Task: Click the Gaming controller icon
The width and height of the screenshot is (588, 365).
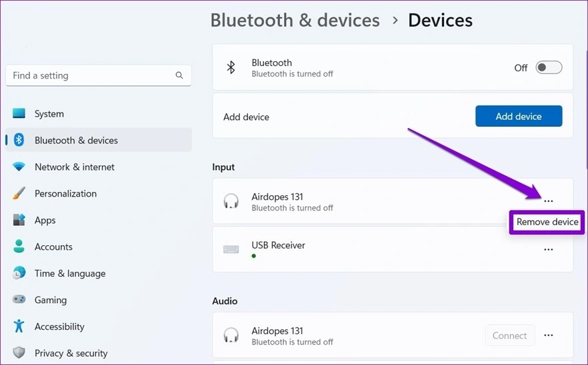Action: [19, 299]
